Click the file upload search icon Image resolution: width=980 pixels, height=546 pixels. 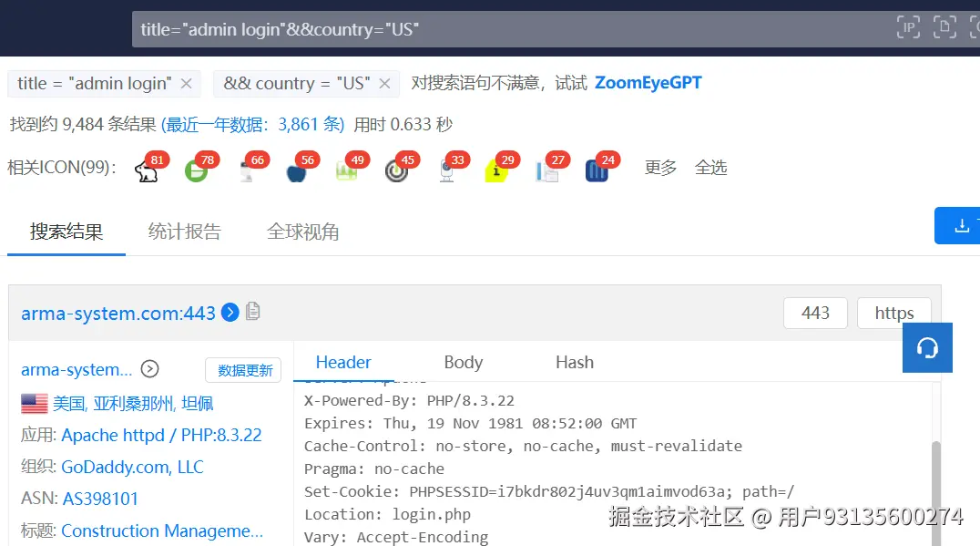[944, 27]
